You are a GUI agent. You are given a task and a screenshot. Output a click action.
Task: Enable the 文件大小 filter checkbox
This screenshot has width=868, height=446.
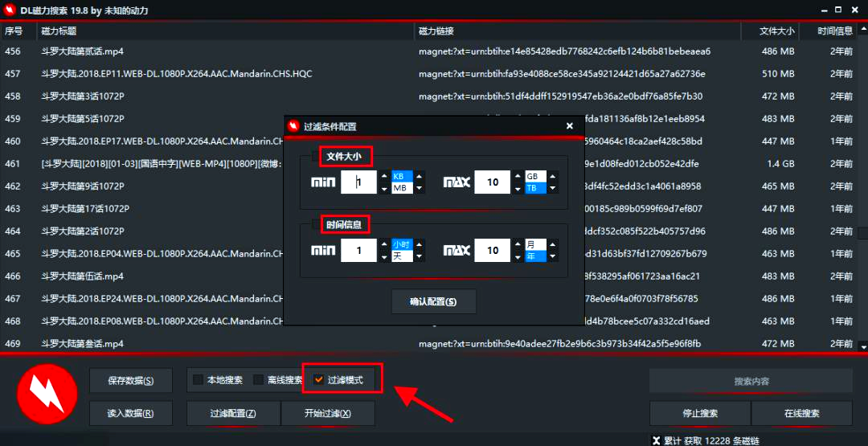coord(317,157)
